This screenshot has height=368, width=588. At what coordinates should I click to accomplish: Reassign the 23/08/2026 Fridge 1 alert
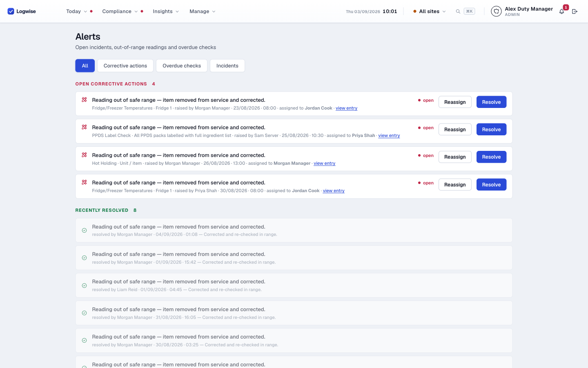click(455, 102)
